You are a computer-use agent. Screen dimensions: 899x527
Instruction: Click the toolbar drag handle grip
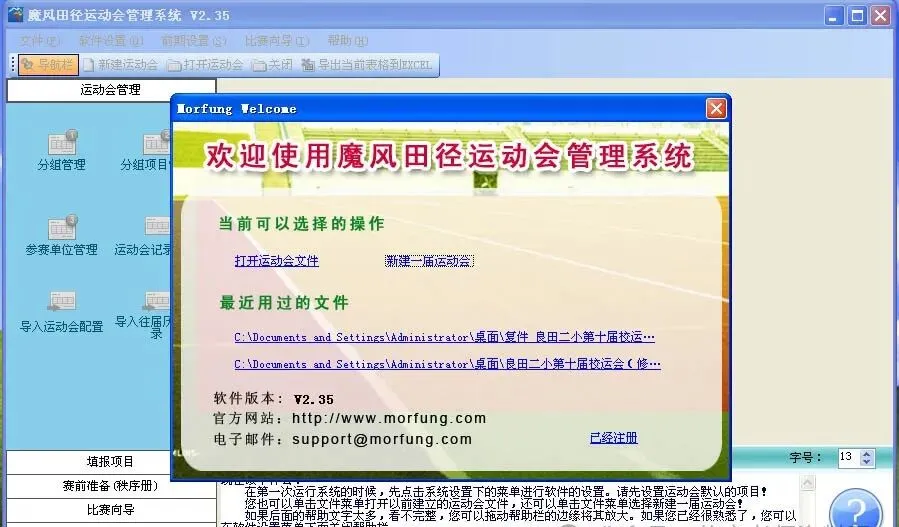tap(13, 65)
